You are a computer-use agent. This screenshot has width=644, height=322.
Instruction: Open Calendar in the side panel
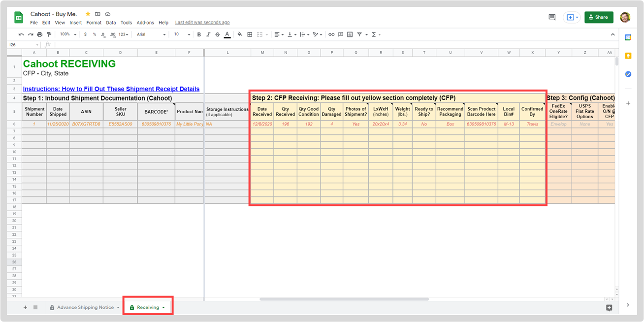628,37
